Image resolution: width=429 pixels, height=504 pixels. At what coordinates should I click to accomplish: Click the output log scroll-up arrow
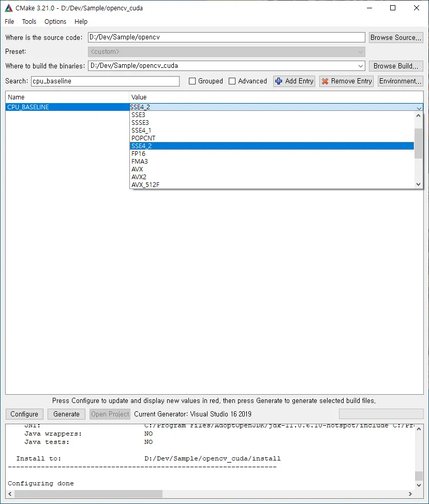click(x=419, y=429)
